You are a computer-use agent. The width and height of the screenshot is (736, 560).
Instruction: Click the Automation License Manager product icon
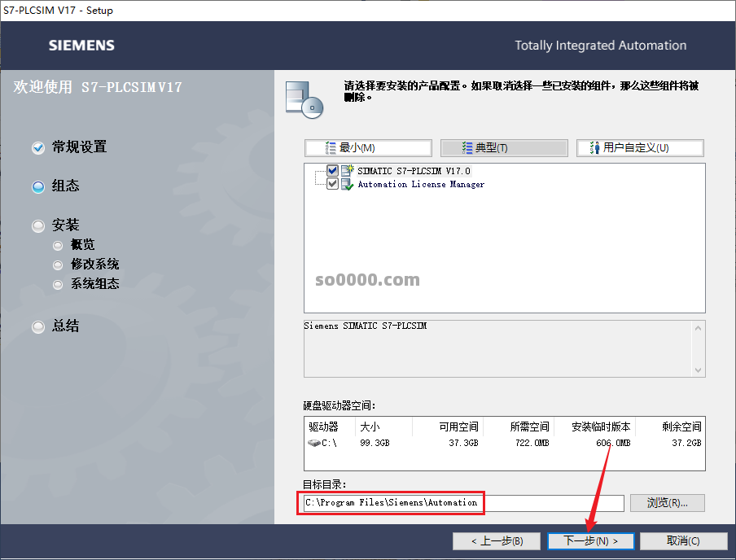348,184
